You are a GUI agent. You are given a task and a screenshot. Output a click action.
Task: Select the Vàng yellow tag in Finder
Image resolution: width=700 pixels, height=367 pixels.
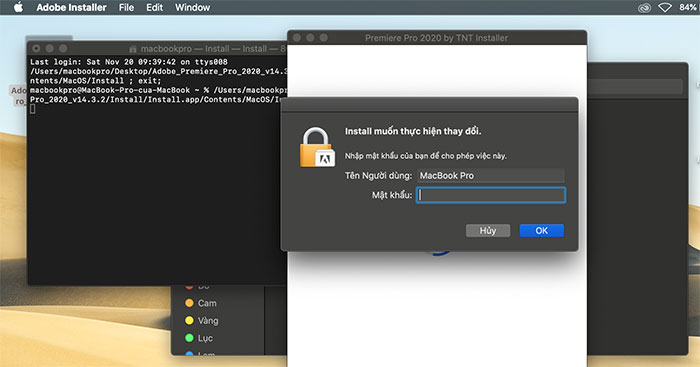pos(202,321)
